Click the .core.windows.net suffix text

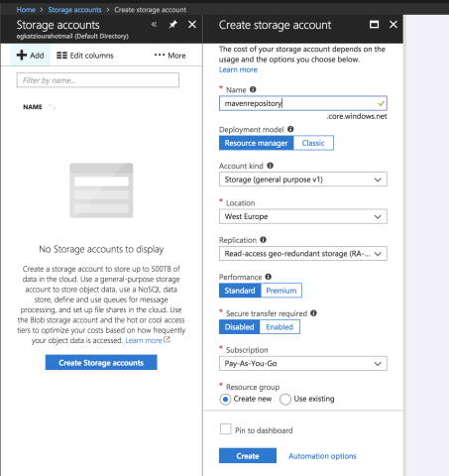click(357, 116)
